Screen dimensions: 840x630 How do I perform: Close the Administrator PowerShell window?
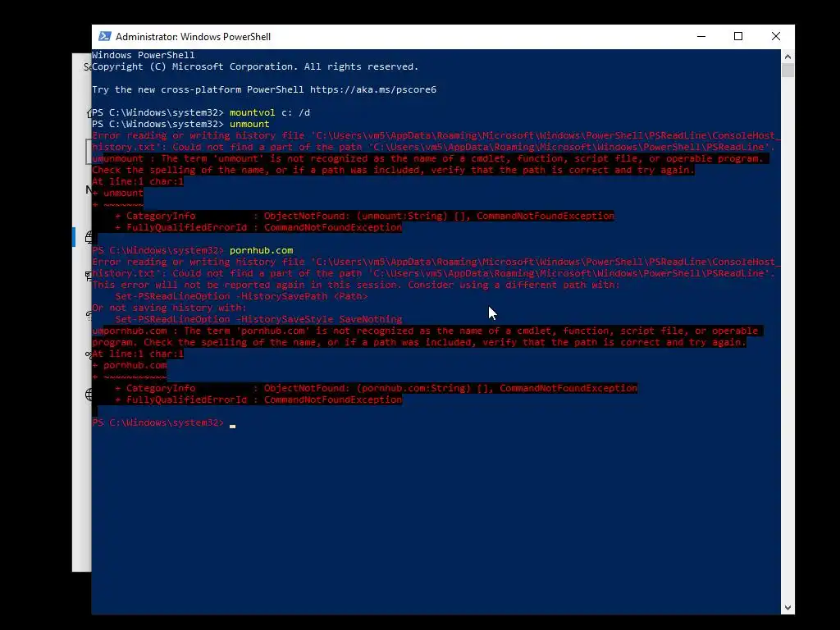pyautogui.click(x=775, y=36)
